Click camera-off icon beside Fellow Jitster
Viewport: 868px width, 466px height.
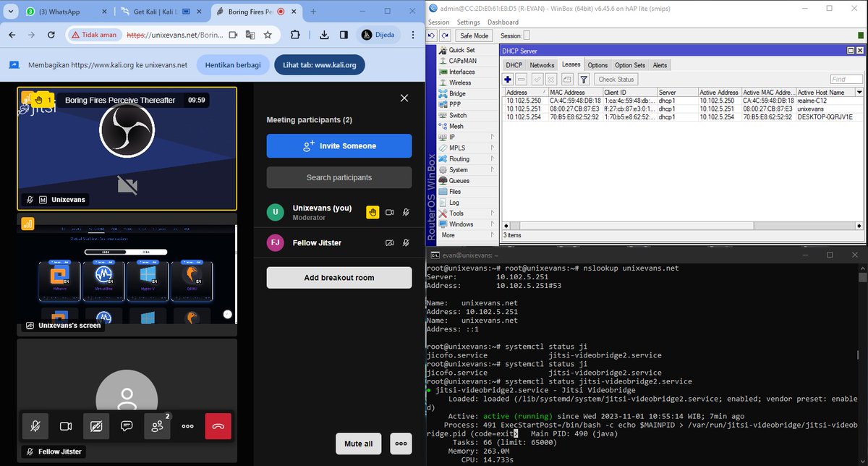pyautogui.click(x=390, y=242)
